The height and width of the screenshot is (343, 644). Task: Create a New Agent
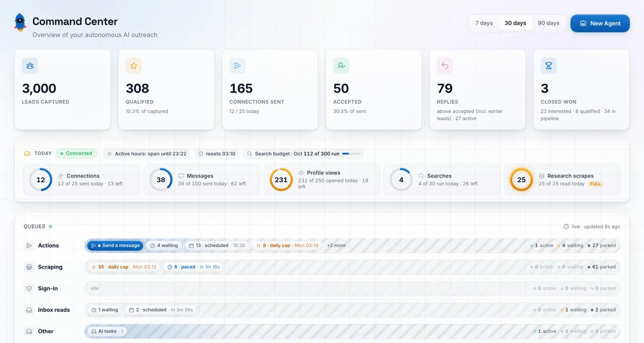[600, 23]
